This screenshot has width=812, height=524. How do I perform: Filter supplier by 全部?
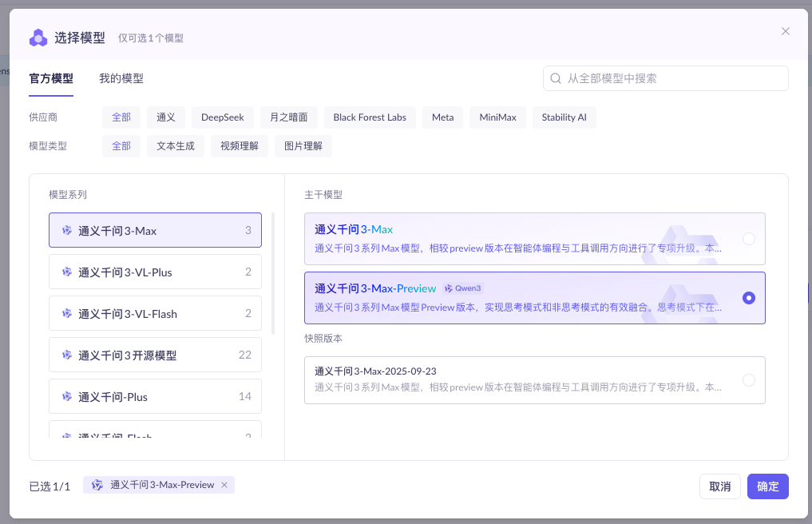point(121,117)
